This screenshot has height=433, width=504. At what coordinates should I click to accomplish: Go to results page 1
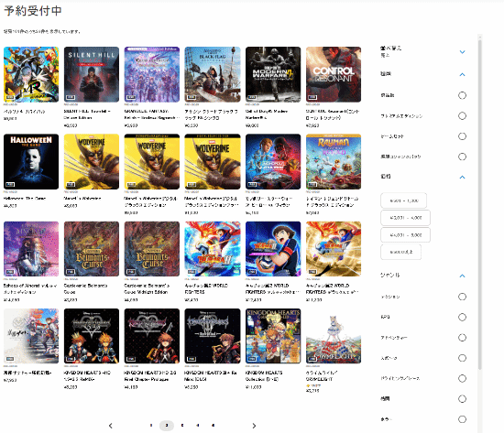point(151,426)
